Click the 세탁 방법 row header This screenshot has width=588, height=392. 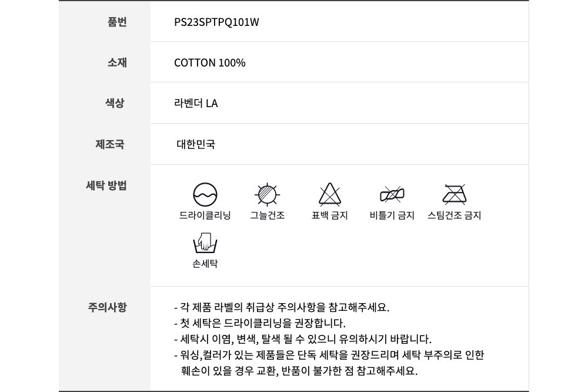click(106, 185)
